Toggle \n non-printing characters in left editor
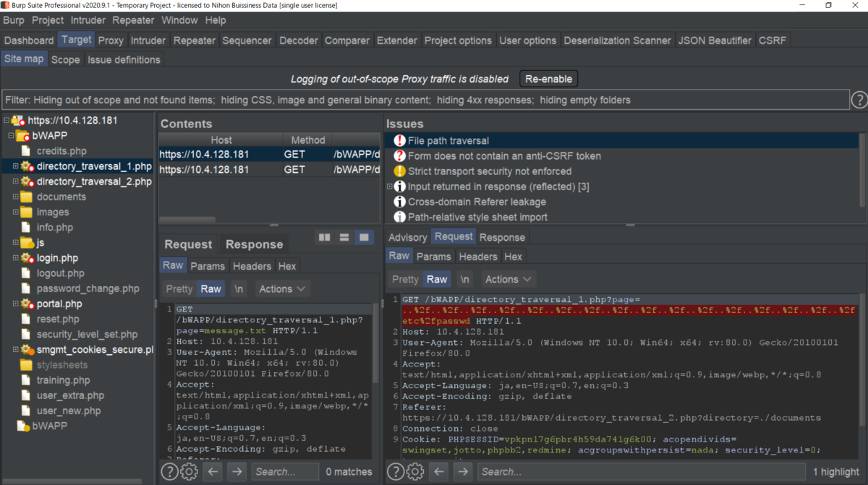This screenshot has width=868, height=485. click(239, 289)
